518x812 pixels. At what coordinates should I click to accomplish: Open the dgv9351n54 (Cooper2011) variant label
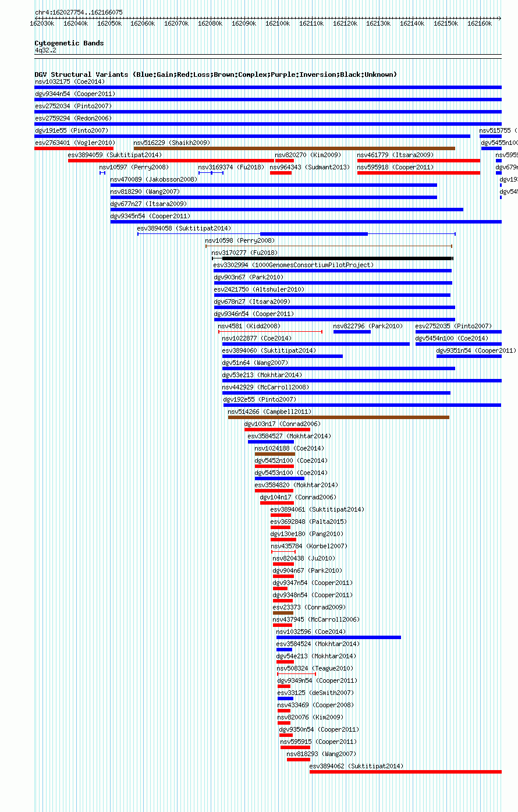point(476,350)
